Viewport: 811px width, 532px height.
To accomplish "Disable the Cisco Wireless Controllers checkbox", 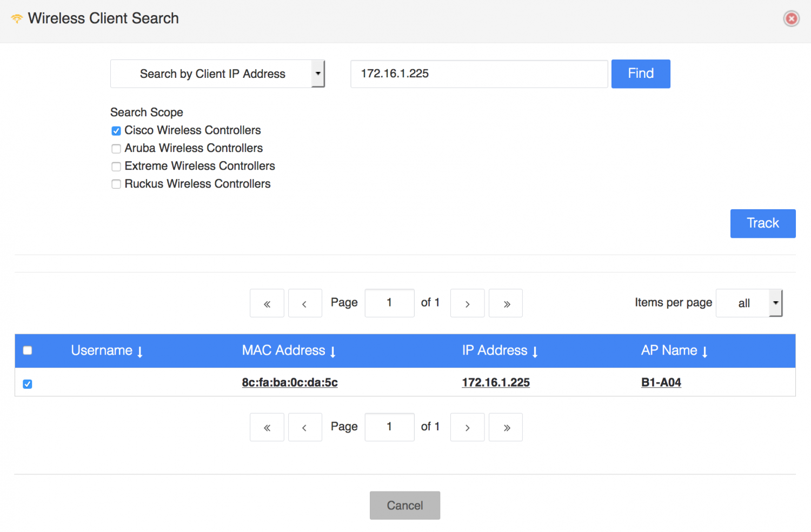I will click(116, 130).
